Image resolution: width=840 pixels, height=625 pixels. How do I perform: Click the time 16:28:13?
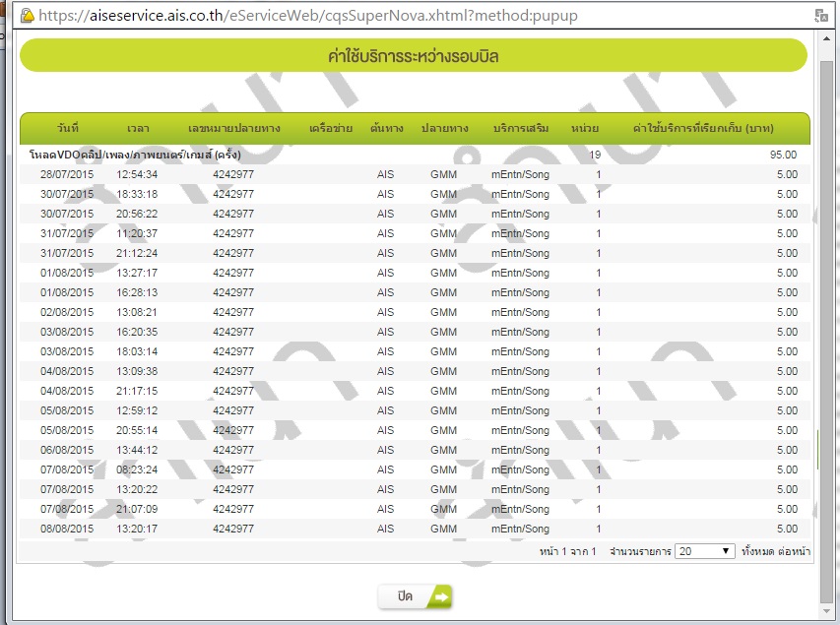[x=137, y=292]
